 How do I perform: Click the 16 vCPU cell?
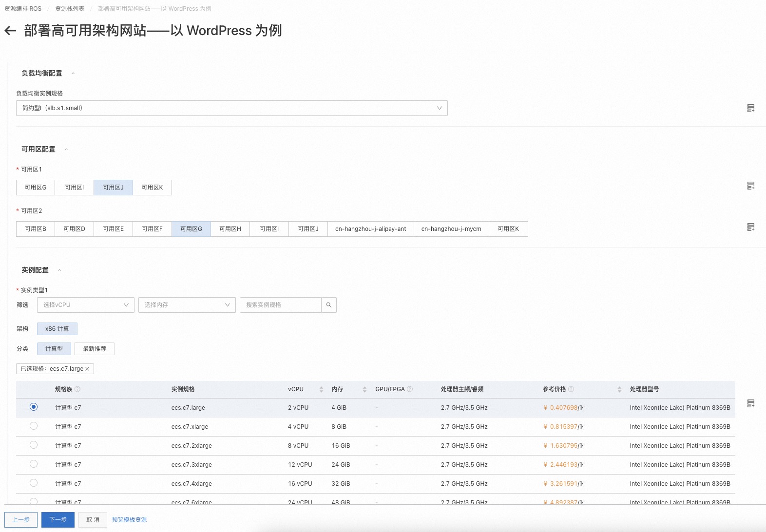300,484
